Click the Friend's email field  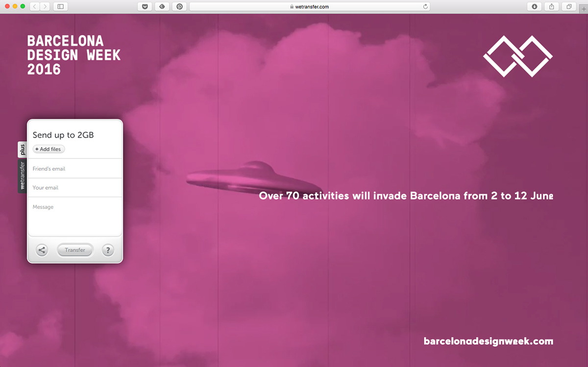(x=75, y=168)
